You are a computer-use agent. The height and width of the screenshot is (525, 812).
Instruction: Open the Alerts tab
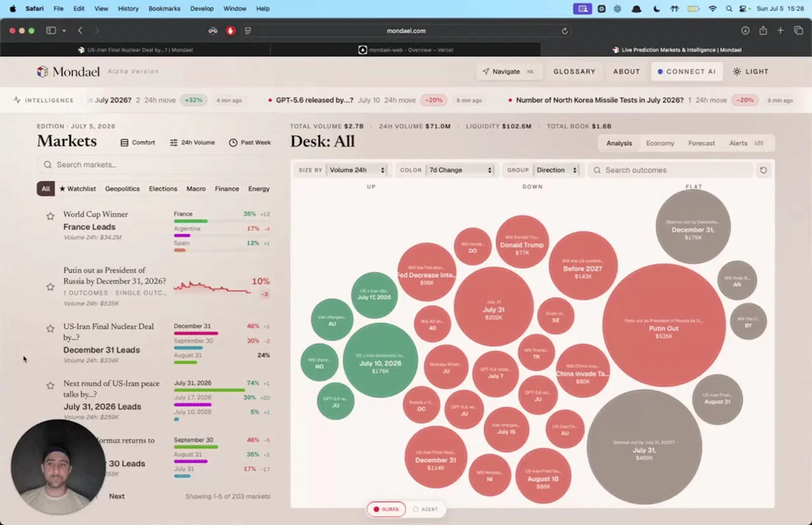tap(746, 143)
